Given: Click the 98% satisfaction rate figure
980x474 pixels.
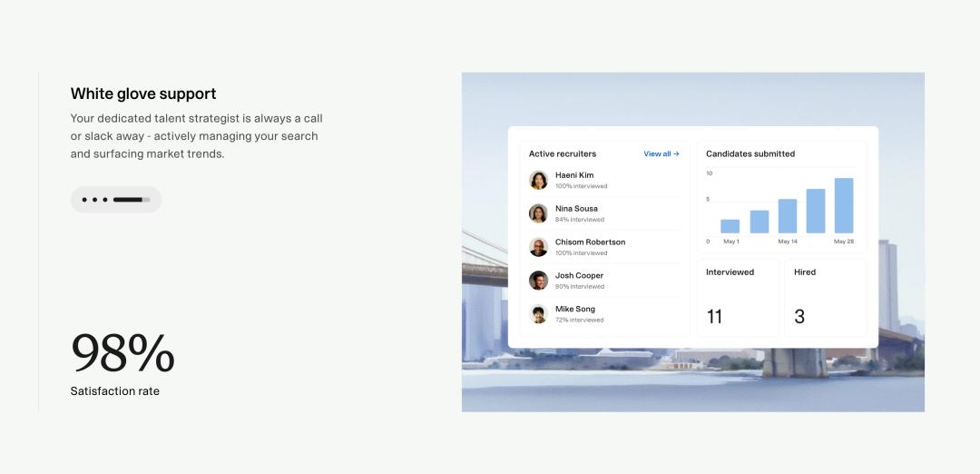Looking at the screenshot, I should tap(122, 353).
